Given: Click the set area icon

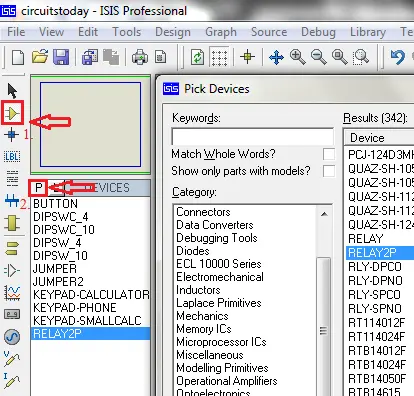Looking at the screenshot, I should 161,57.
